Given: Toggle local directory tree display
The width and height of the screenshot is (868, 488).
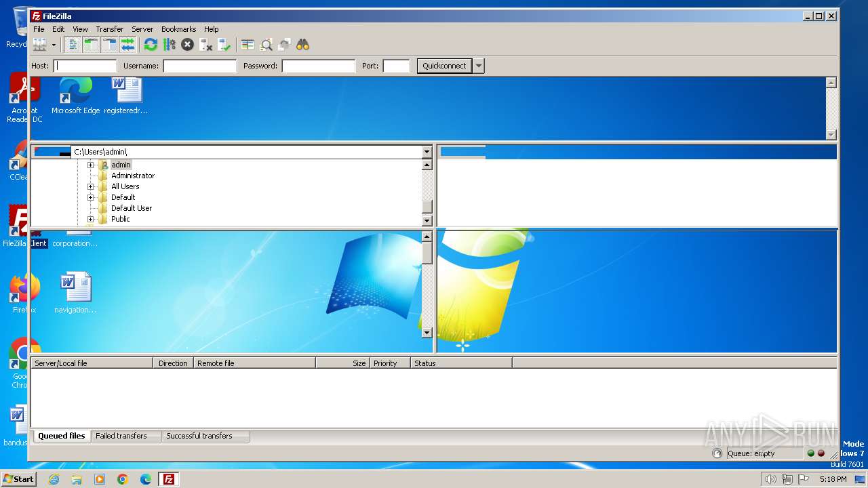Looking at the screenshot, I should click(x=91, y=45).
